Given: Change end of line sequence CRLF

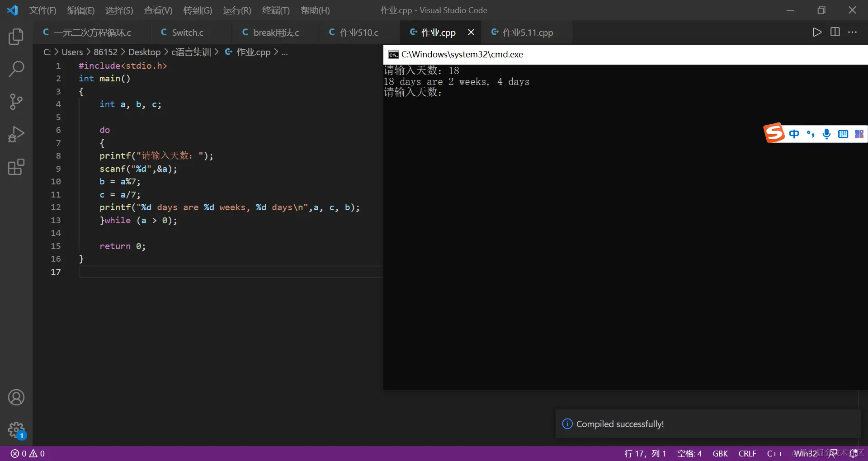Looking at the screenshot, I should 747,453.
